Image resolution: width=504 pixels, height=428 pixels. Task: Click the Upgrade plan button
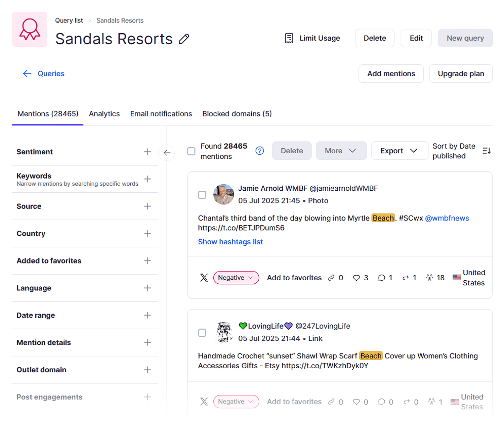(x=461, y=74)
